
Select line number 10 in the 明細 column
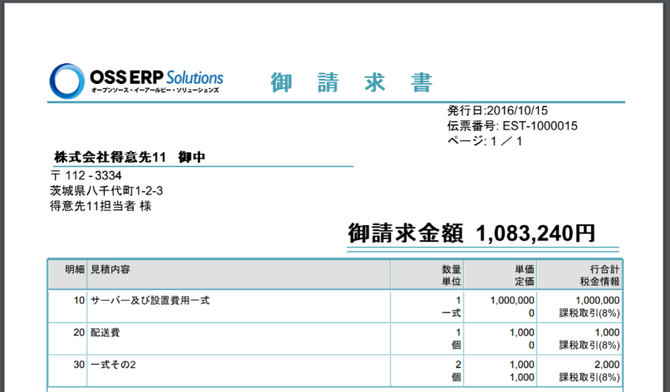pyautogui.click(x=79, y=301)
